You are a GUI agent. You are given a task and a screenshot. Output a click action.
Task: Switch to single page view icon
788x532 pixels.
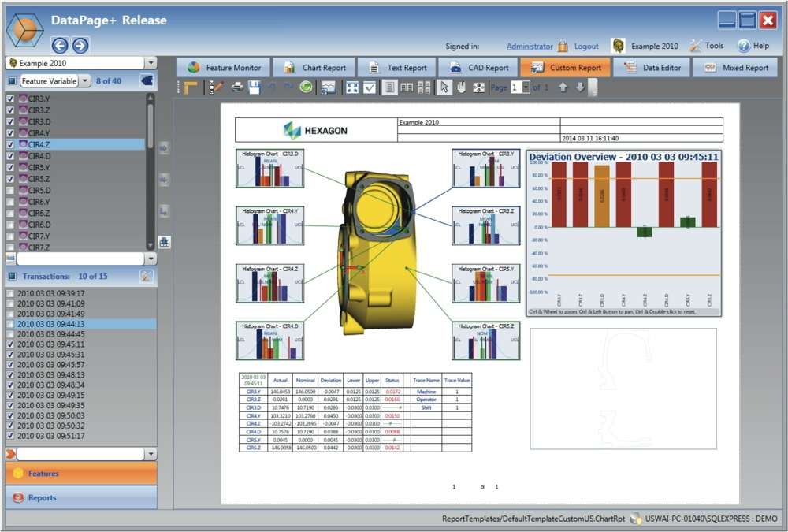coord(389,87)
